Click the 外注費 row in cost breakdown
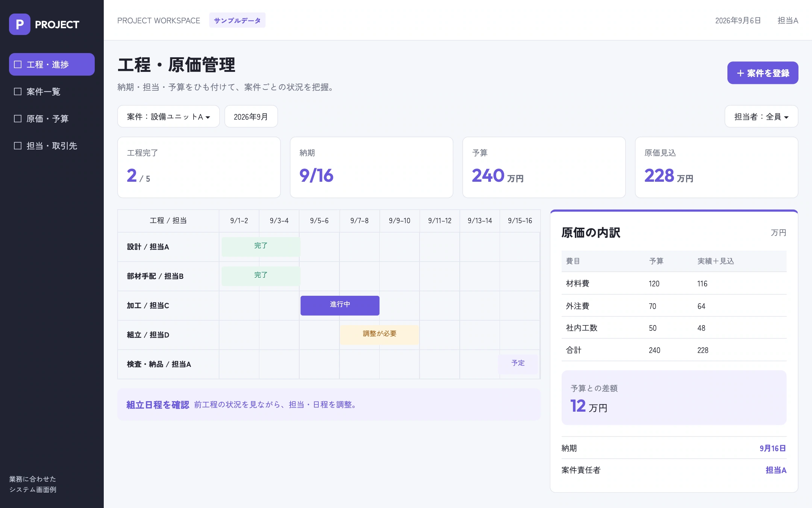This screenshot has width=812, height=508. click(x=674, y=306)
